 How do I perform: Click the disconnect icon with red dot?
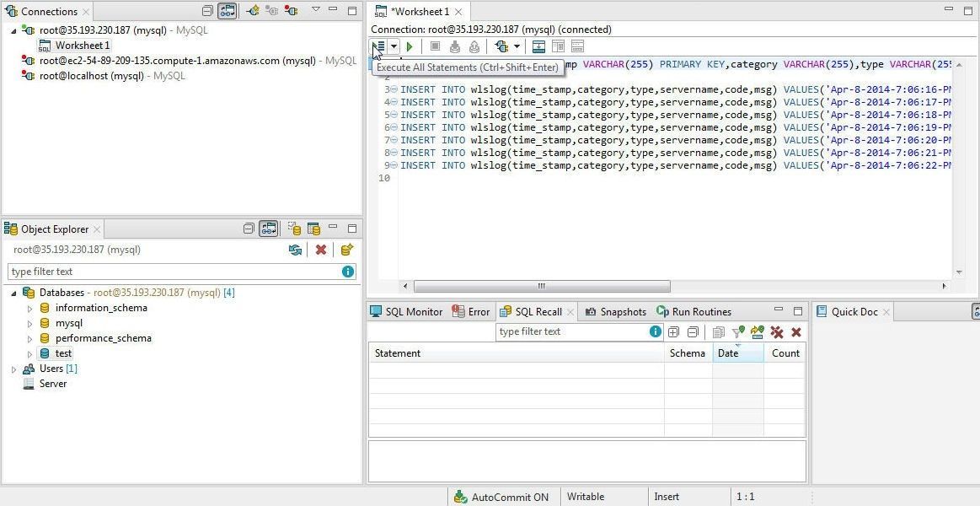[291, 11]
